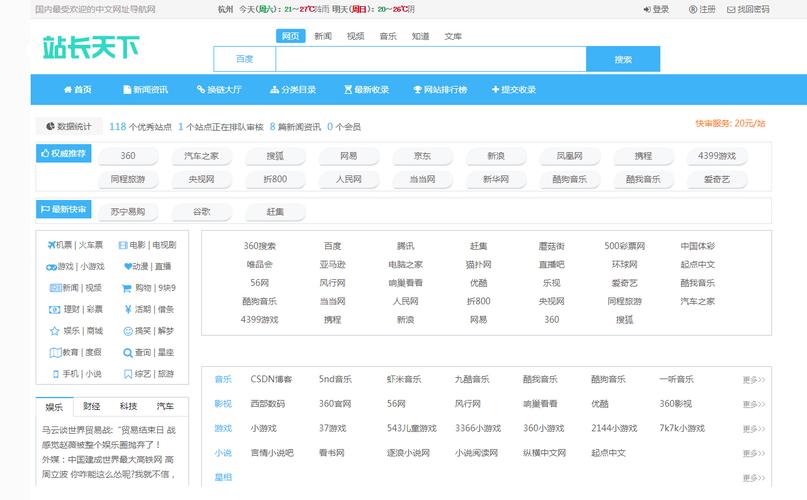Click the airplane icon beside 机票
This screenshot has height=500, width=807.
tap(51, 245)
